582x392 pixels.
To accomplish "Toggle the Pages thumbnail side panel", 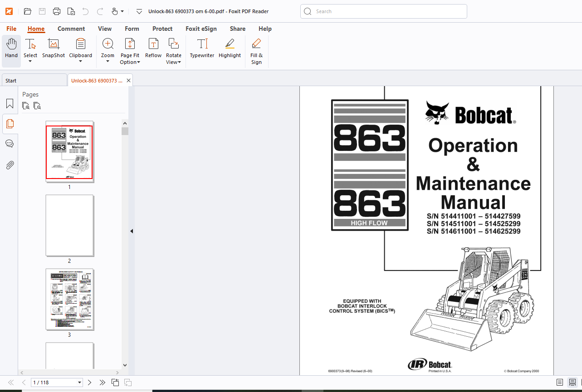I will point(10,124).
